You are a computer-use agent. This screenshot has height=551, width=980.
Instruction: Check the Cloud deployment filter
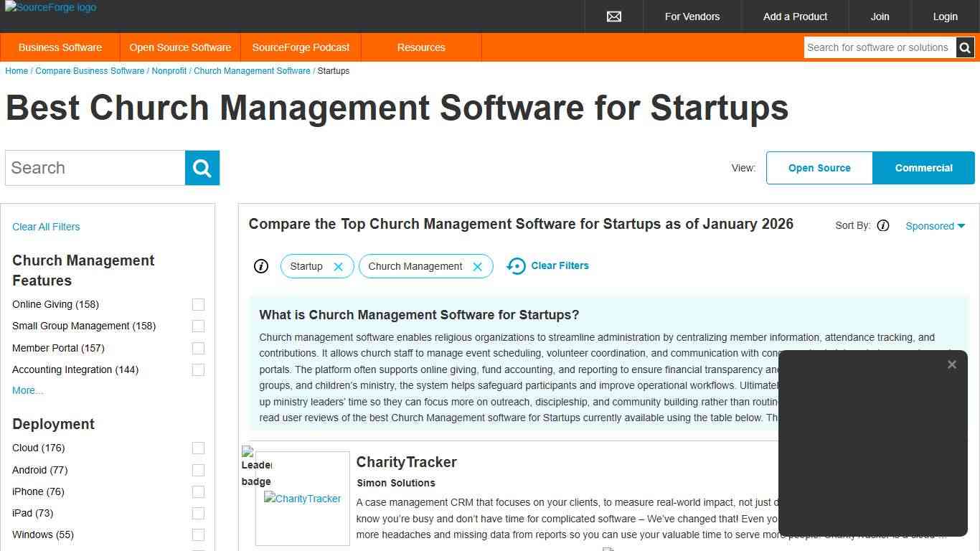[198, 448]
